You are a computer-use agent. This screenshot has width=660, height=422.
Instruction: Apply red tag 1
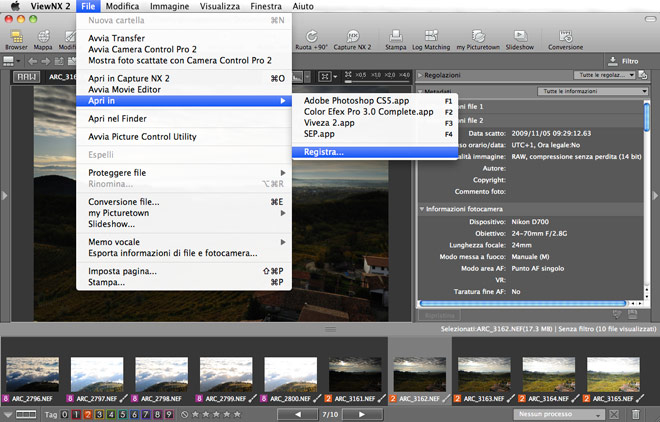[x=76, y=414]
